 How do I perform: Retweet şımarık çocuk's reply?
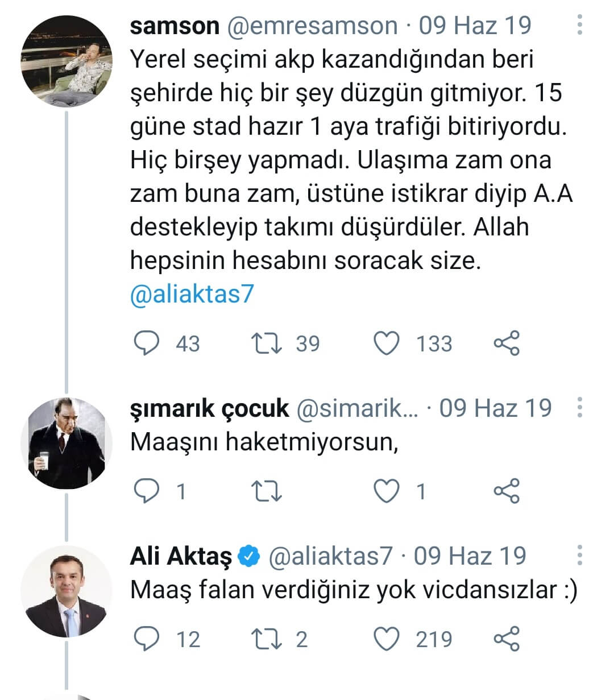[267, 491]
